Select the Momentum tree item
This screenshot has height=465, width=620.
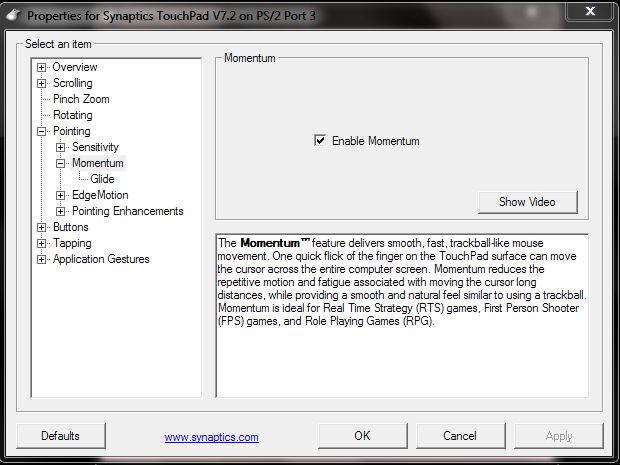pos(98,163)
